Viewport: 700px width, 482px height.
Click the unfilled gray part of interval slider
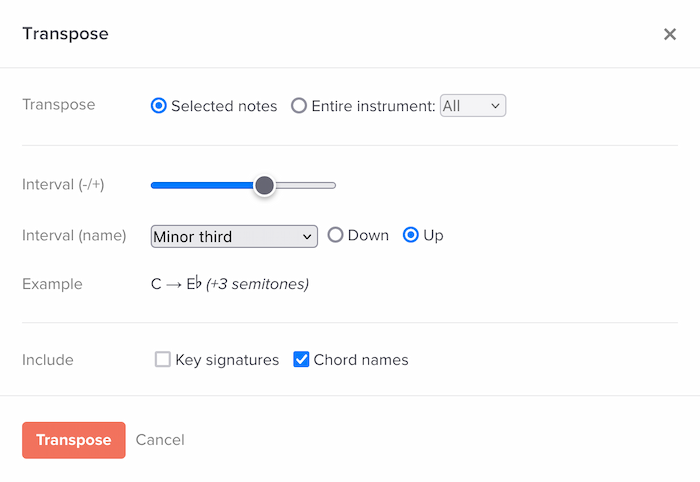coord(306,185)
